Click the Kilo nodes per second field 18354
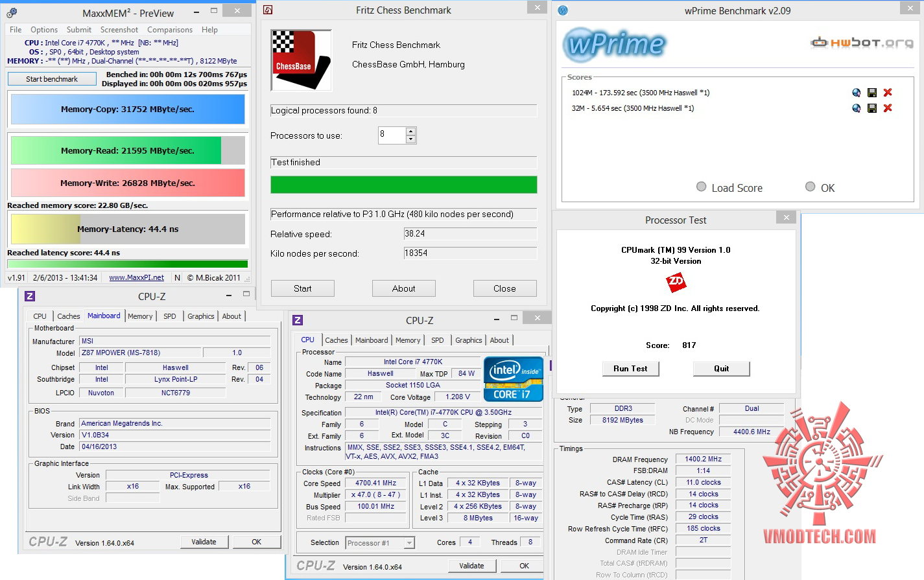Screen dimensions: 924x580 pos(470,253)
